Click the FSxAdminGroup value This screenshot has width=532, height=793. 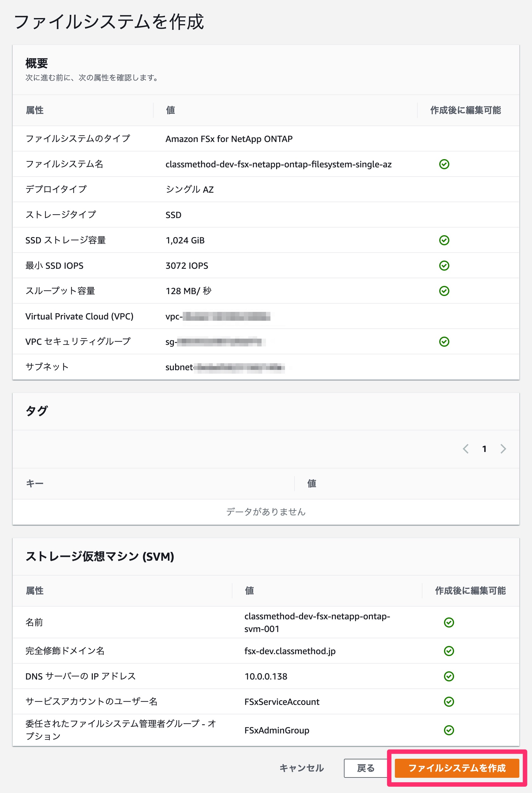coord(277,730)
